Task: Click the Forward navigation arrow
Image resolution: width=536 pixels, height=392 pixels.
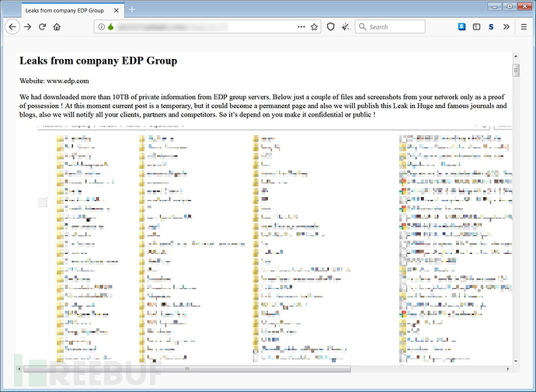Action: (x=28, y=26)
